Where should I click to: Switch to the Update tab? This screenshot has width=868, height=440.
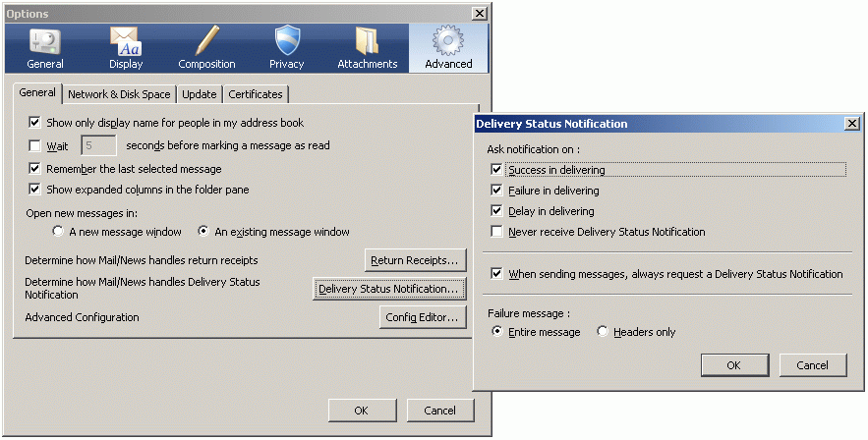200,94
